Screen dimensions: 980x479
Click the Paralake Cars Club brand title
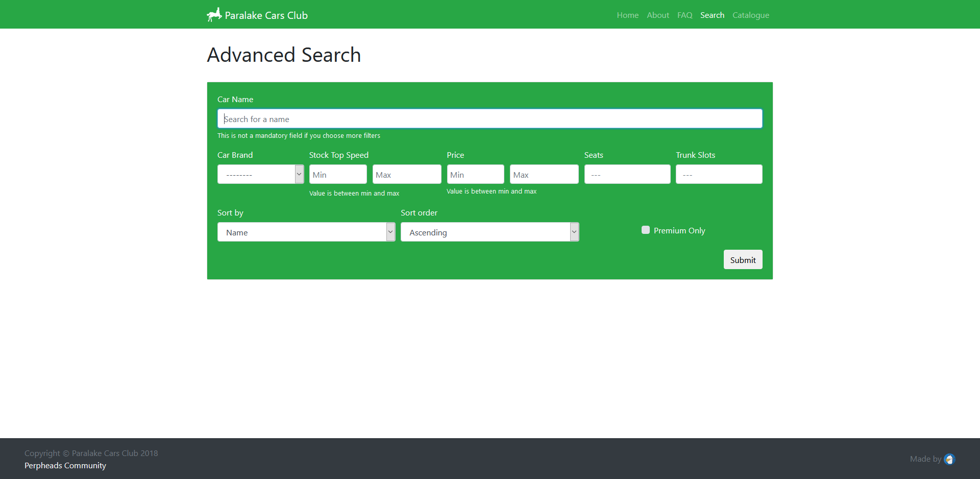(x=266, y=15)
